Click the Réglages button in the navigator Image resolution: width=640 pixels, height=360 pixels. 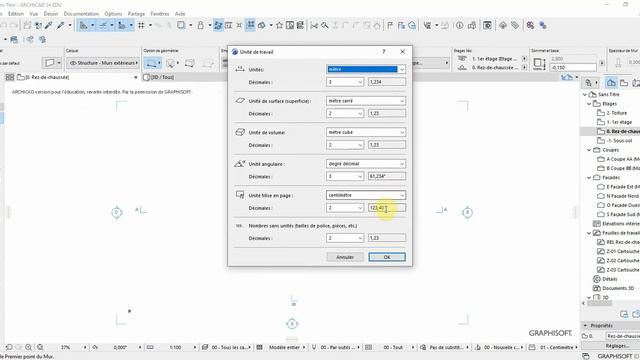click(x=617, y=346)
